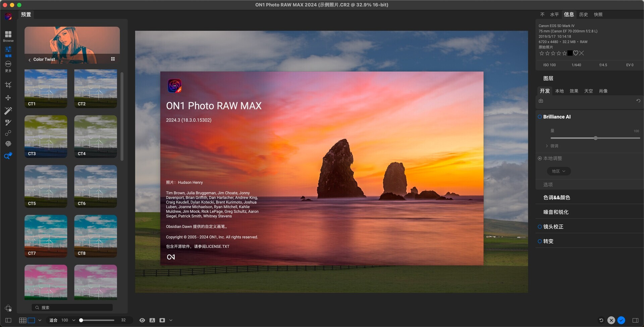Switch to the 信息 info tab

[x=569, y=14]
